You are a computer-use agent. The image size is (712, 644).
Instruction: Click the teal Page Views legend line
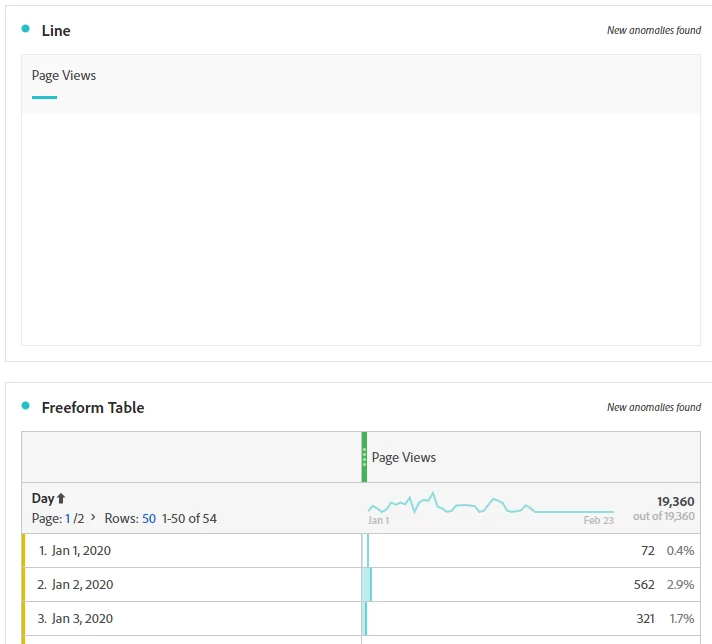[x=44, y=97]
